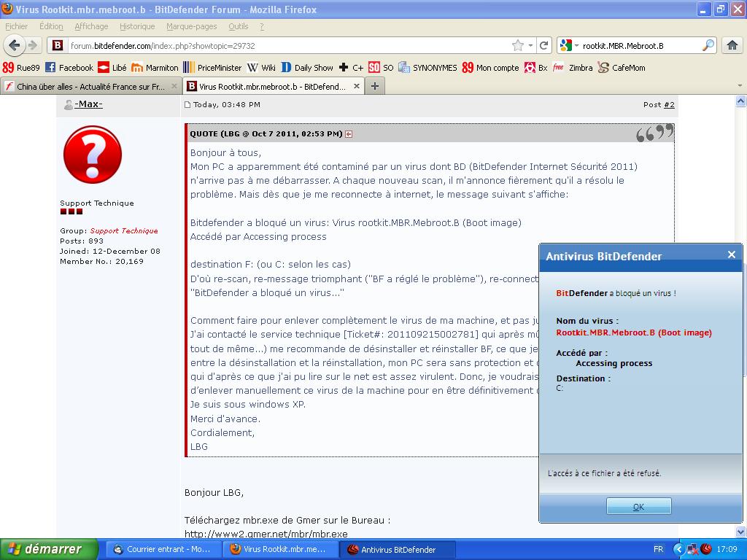Image resolution: width=747 pixels, height=560 pixels.
Task: Open the bookmark star dropdown arrow
Action: tap(530, 46)
